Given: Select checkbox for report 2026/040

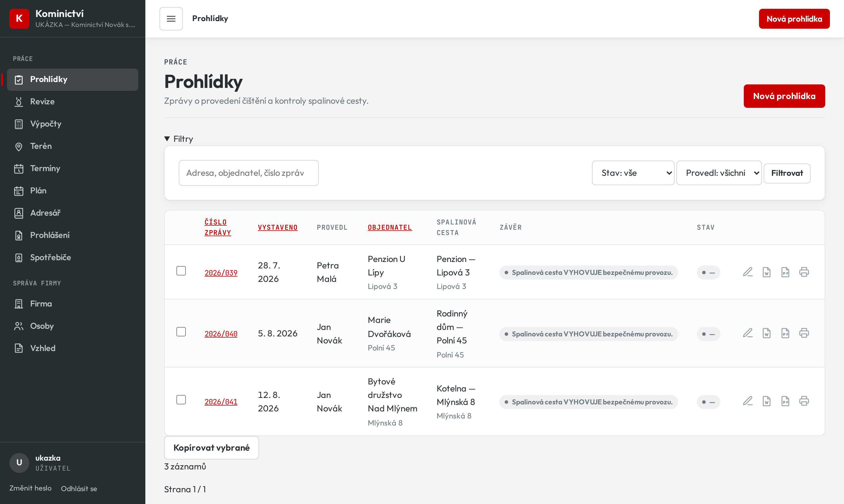Looking at the screenshot, I should [x=181, y=332].
